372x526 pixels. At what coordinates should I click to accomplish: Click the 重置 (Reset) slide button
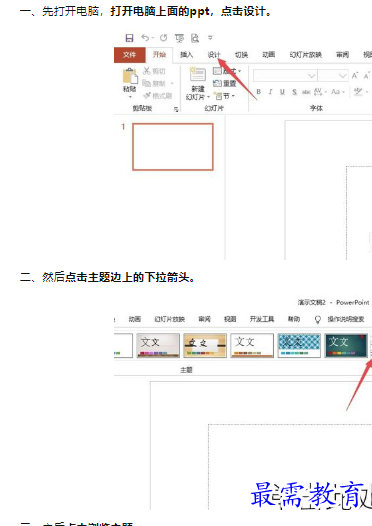tap(225, 83)
